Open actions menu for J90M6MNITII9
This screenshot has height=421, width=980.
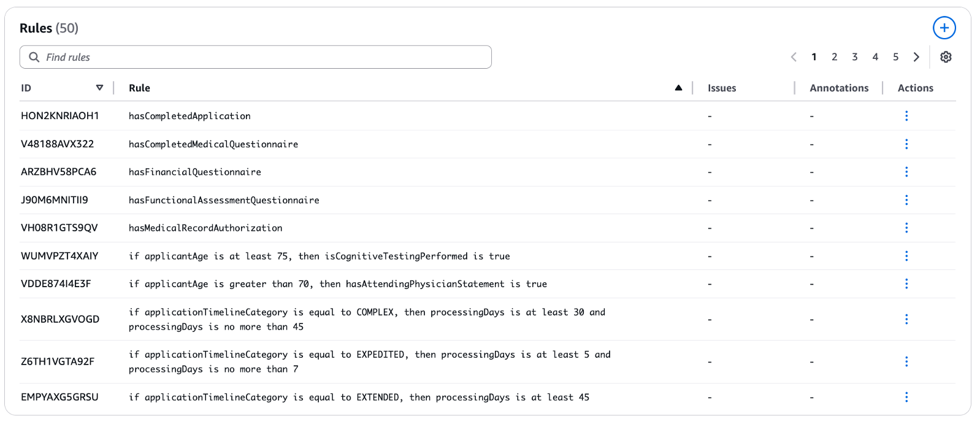click(906, 200)
